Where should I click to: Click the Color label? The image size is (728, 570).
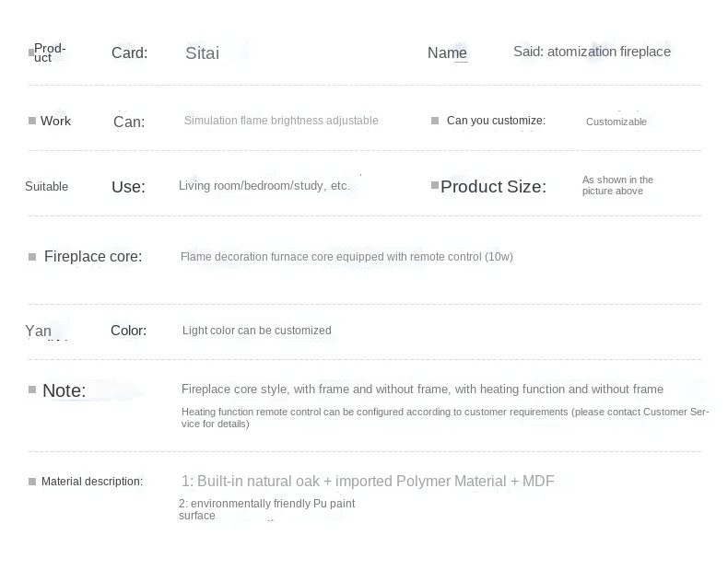coord(128,331)
